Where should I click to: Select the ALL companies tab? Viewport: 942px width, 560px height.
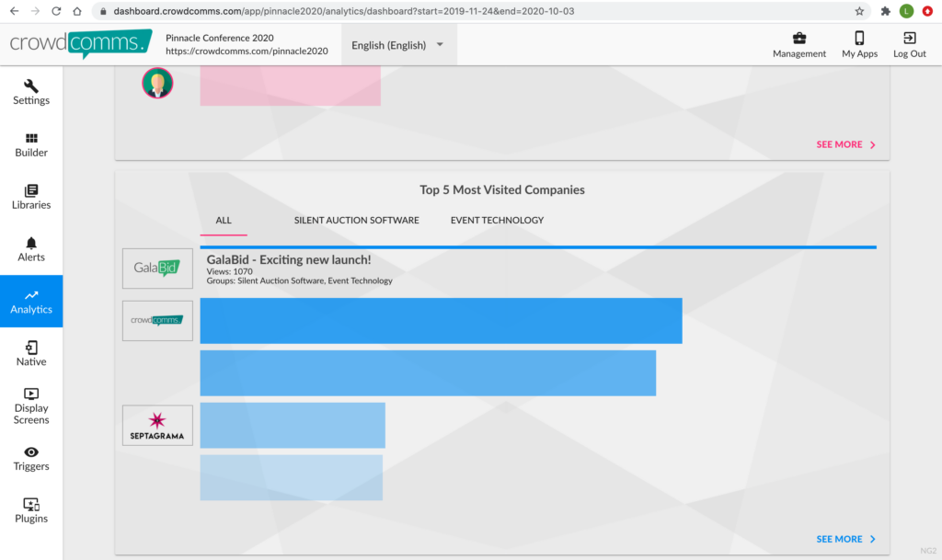tap(224, 221)
